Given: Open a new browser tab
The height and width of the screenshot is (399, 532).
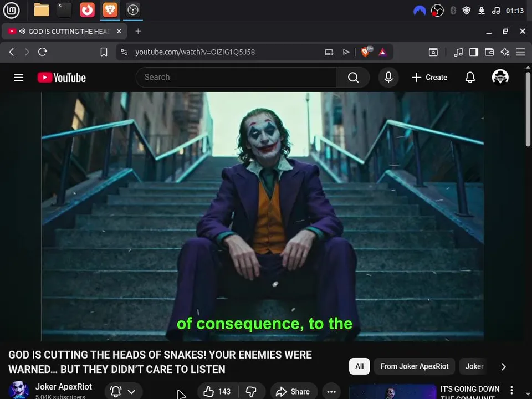Looking at the screenshot, I should click(x=138, y=31).
